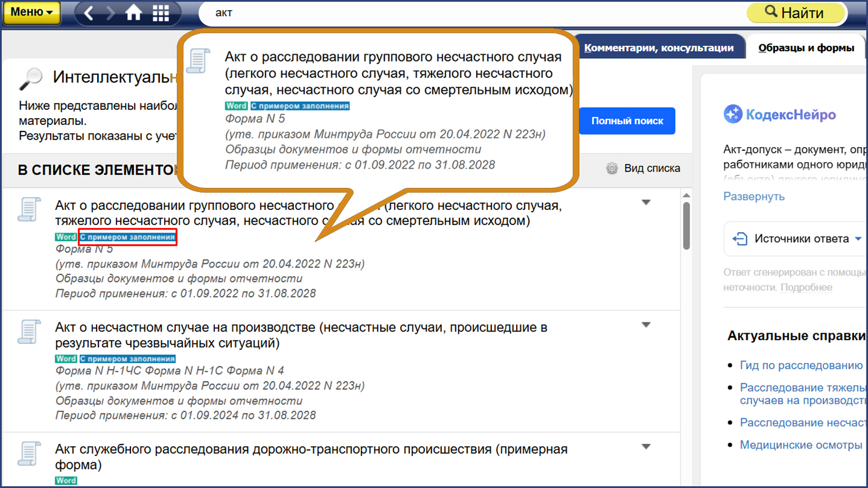Click the magnifier icon near Интеллектуальный heading
This screenshot has height=488, width=868.
point(31,79)
